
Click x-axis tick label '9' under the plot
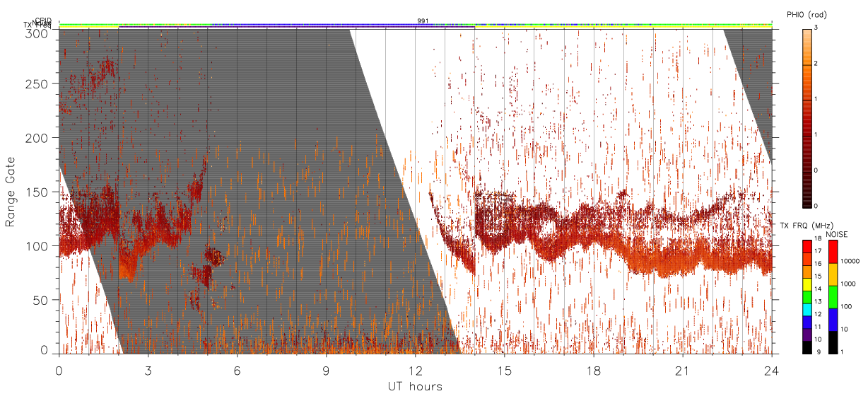tap(326, 371)
